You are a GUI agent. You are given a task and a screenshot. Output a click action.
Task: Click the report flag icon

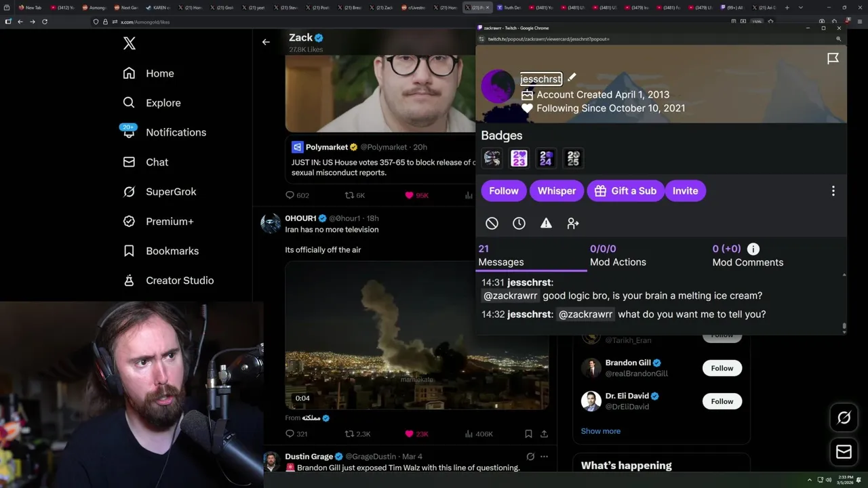833,58
